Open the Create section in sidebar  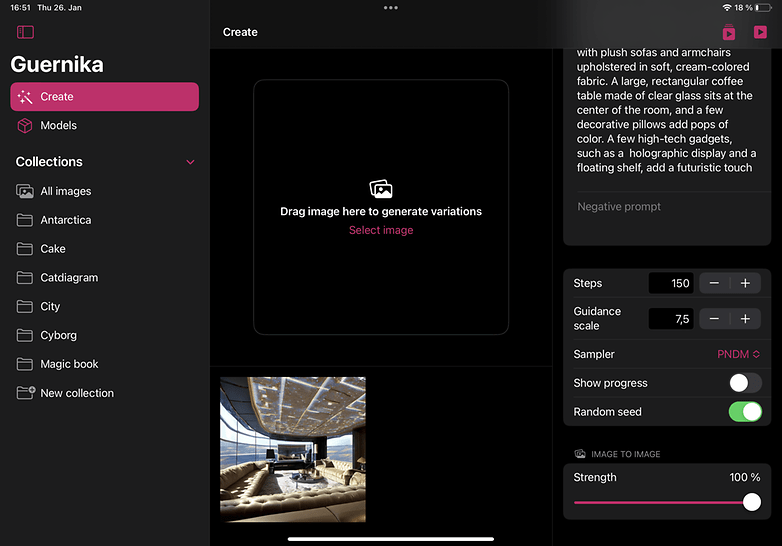[x=104, y=97]
